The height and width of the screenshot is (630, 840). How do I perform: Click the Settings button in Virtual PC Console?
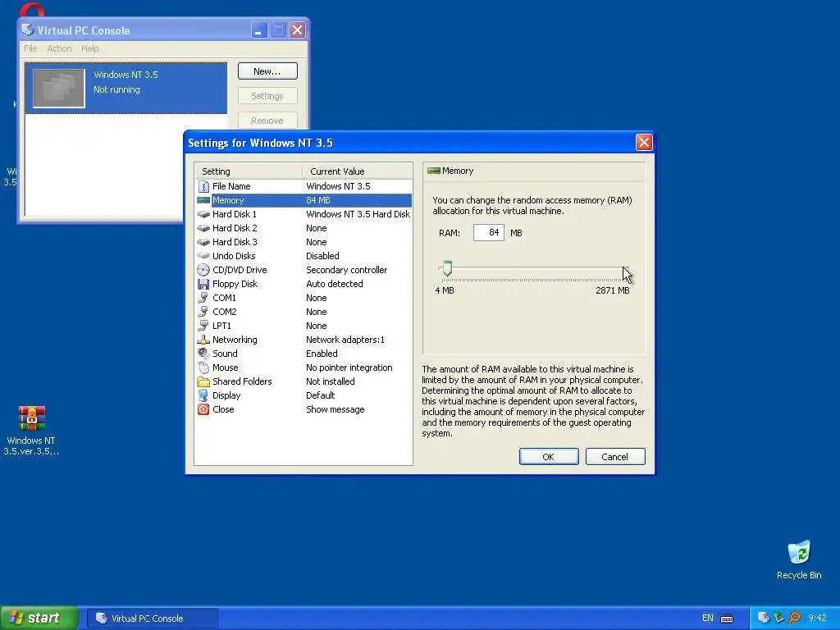[x=267, y=96]
